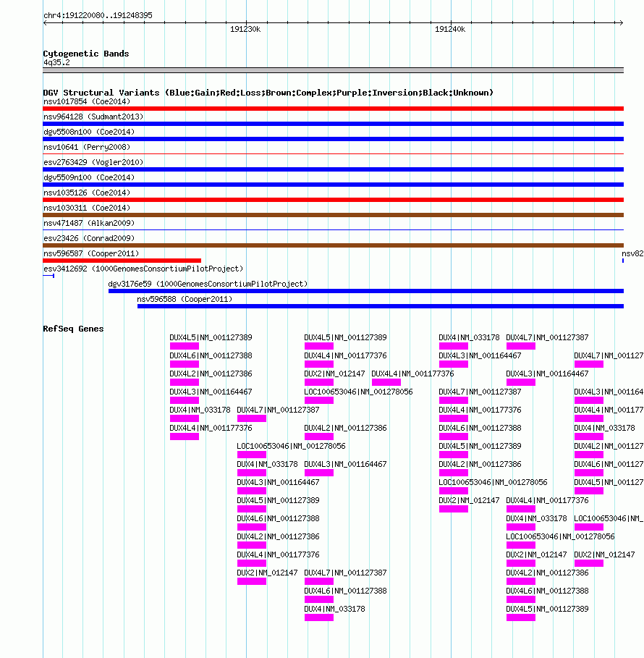Screen dimensions: 644x658
Task: Click the blue bar under nsv596588
Action: (381, 306)
